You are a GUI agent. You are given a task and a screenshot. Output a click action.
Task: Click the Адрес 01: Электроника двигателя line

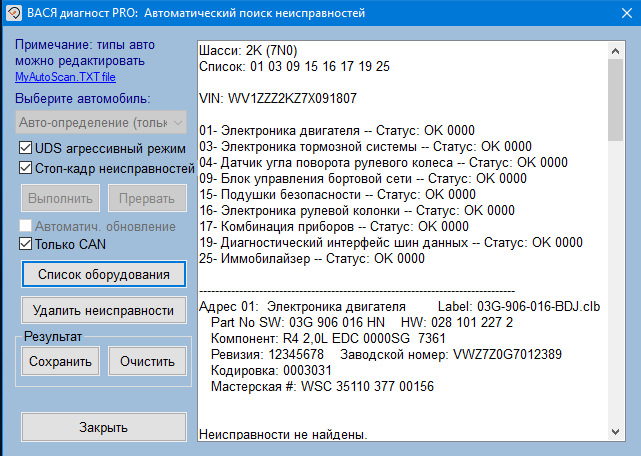click(399, 306)
